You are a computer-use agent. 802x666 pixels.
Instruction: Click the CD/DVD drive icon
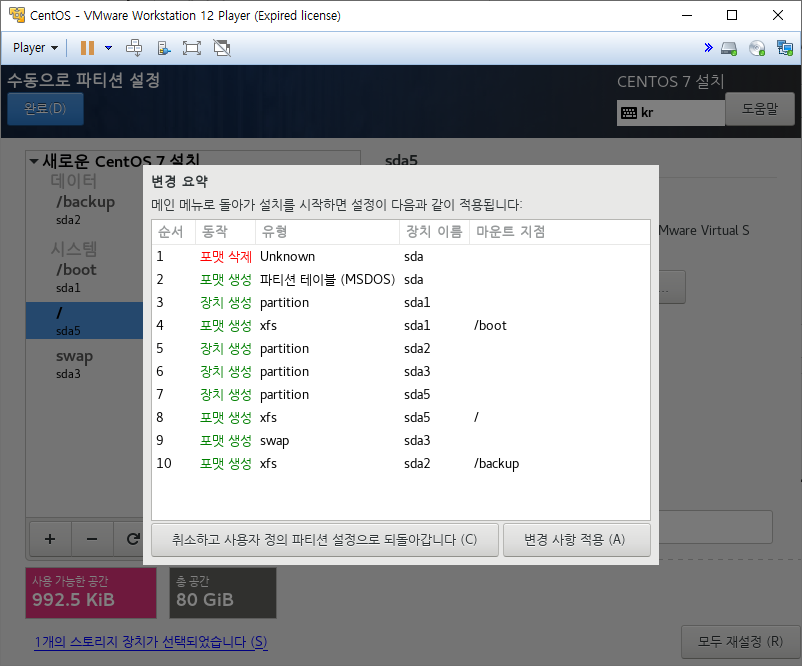756,49
